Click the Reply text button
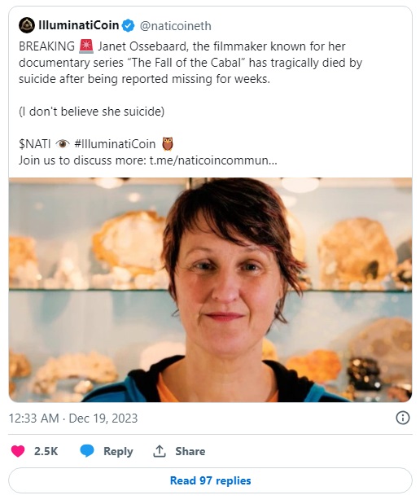 click(118, 451)
